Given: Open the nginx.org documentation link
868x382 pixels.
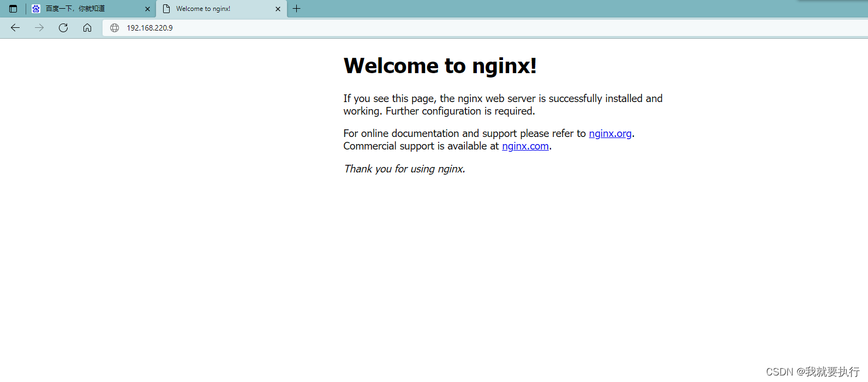Looking at the screenshot, I should pos(610,134).
